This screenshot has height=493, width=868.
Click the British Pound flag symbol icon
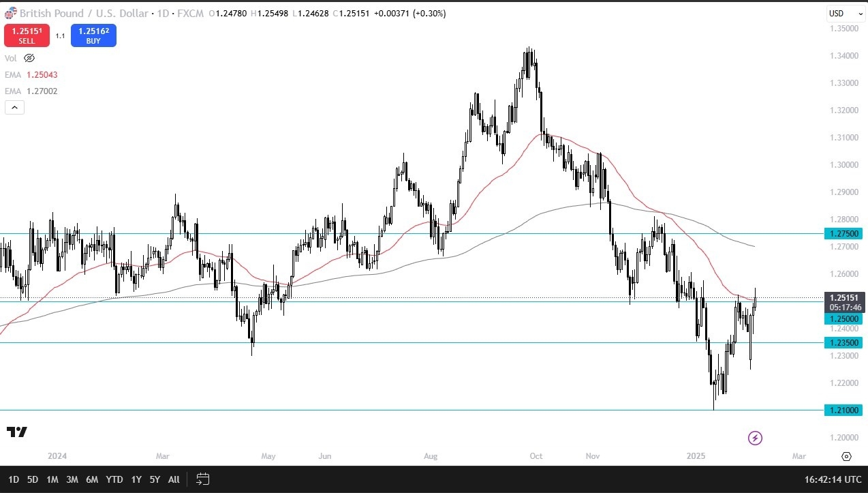(10, 13)
